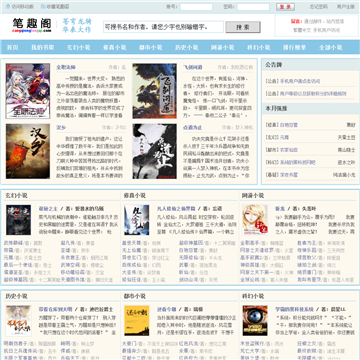360x360 pixels.
Task: Open 琥珀之剑 in 网游小说 list
Action: [306, 265]
